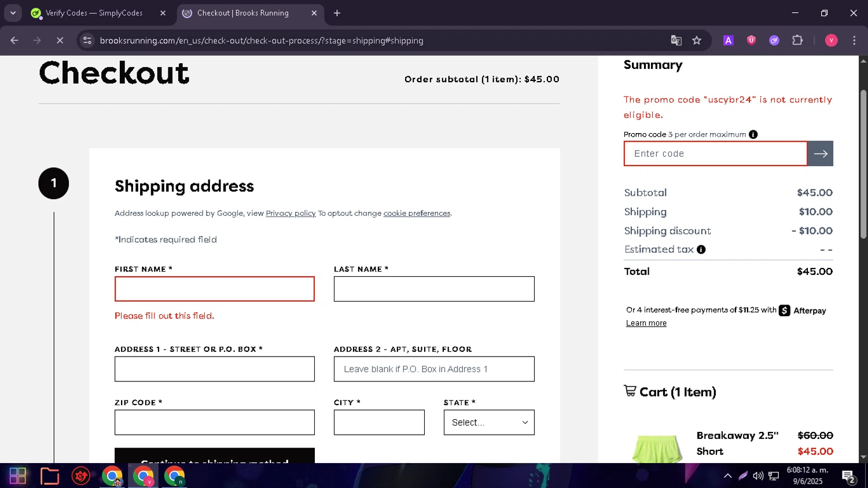
Task: Open the cookie preferences link
Action: point(417,213)
